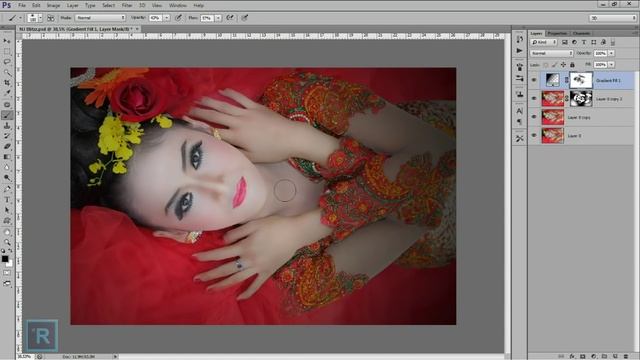Viewport: 640px width, 360px height.
Task: Toggle pressure for size button
Action: click(245, 18)
